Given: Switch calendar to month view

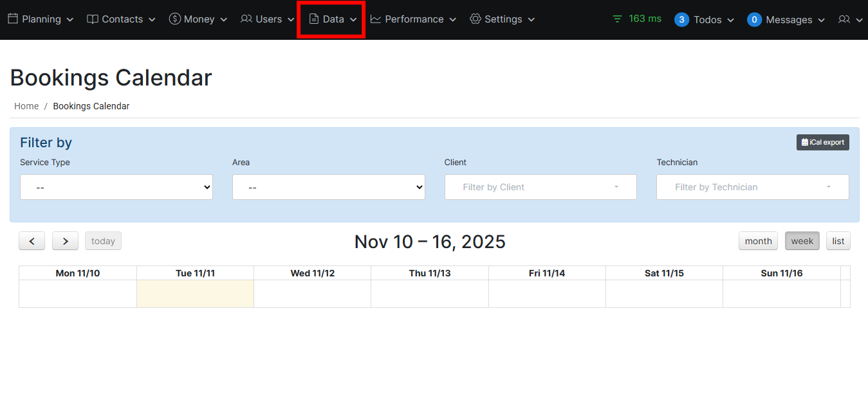Looking at the screenshot, I should point(758,241).
